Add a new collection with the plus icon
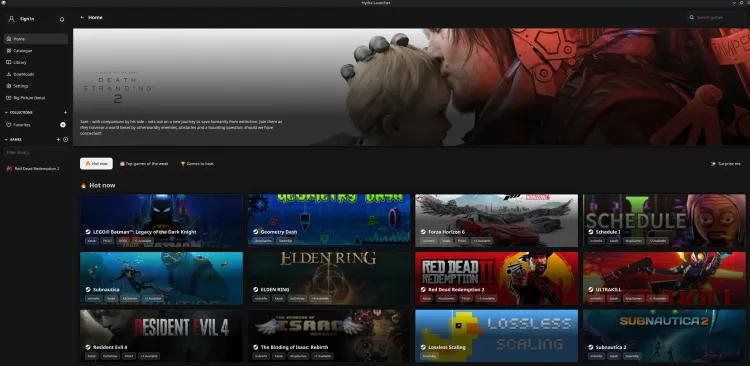Viewport: 750px width, 366px height. [66, 112]
